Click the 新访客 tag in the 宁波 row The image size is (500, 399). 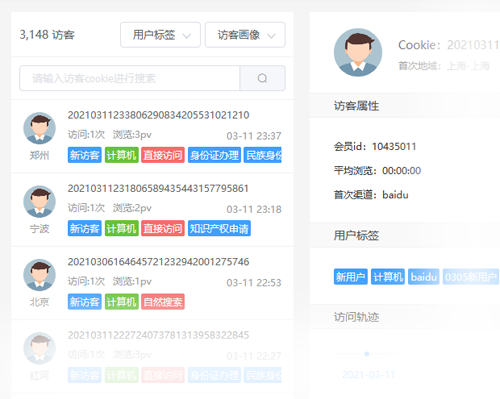[85, 228]
